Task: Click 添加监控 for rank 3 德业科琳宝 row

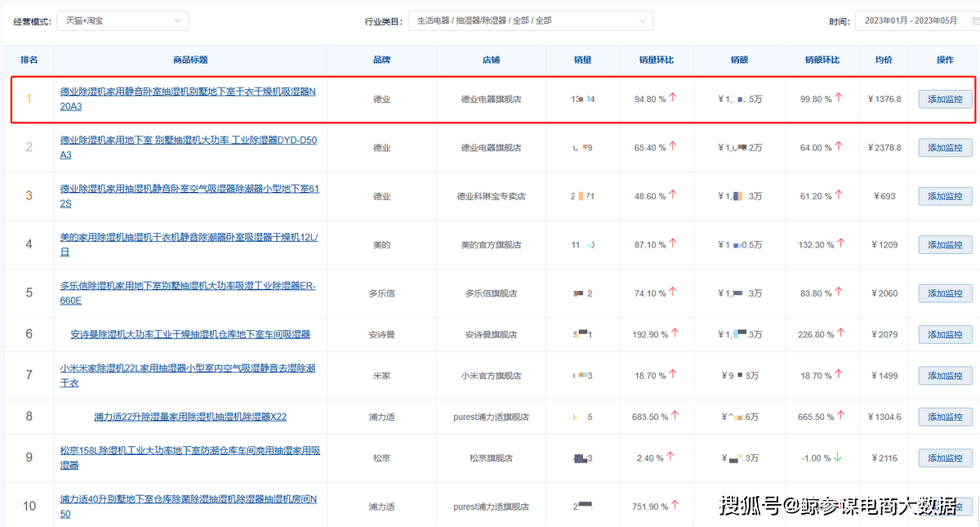Action: point(945,196)
